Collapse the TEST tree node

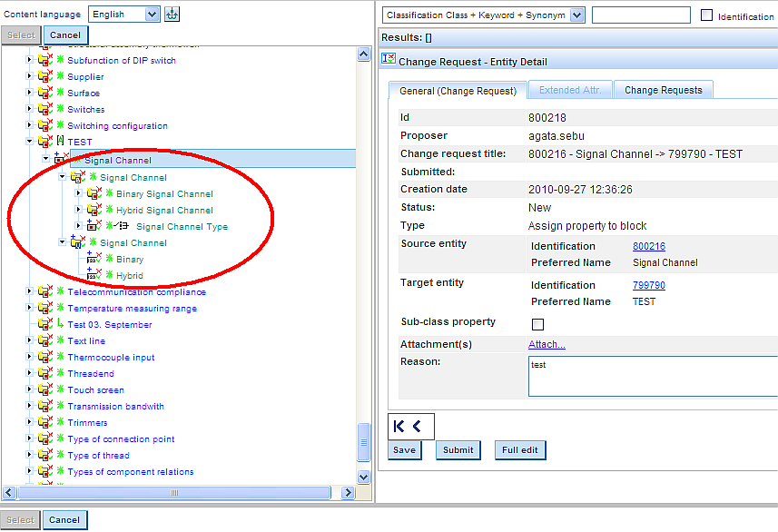click(x=29, y=143)
